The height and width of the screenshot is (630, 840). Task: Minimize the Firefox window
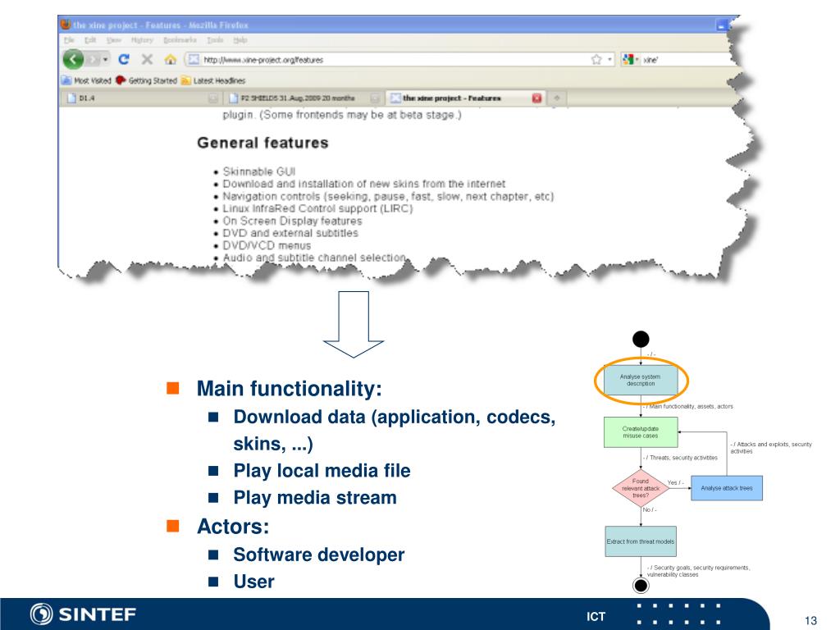pyautogui.click(x=722, y=25)
